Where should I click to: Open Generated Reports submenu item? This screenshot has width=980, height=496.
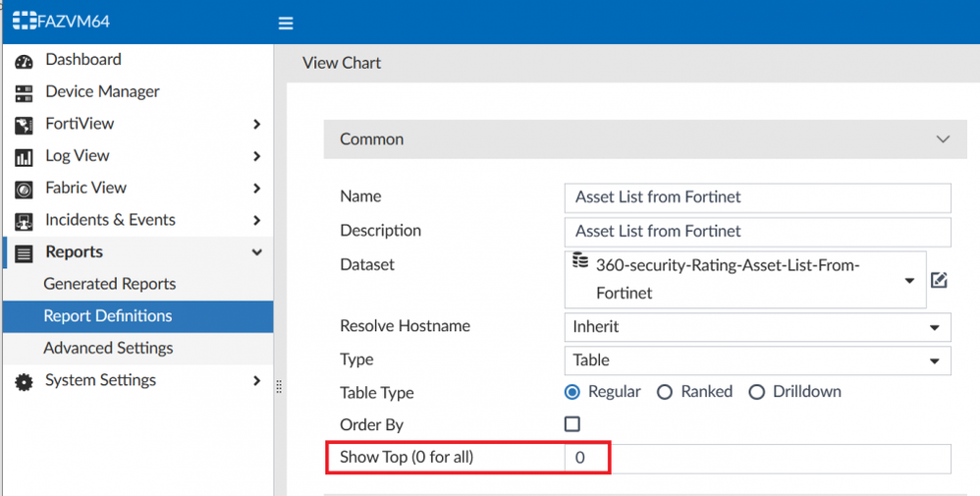[x=109, y=284]
